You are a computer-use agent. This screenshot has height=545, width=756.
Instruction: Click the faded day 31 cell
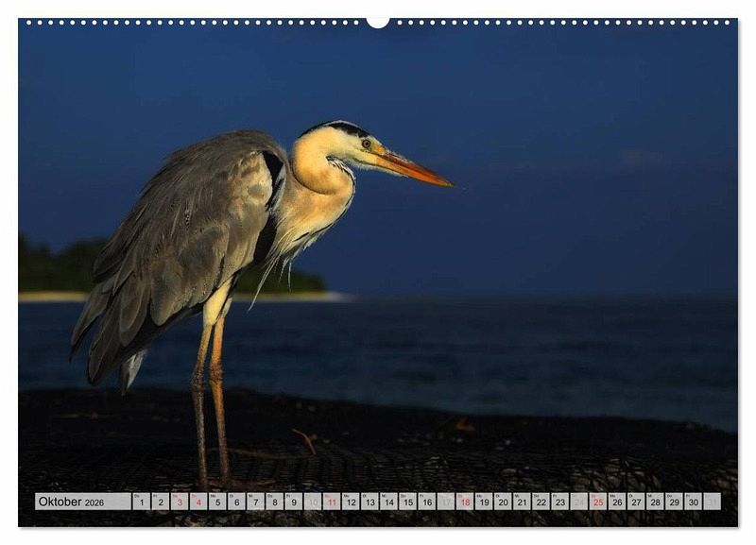(712, 502)
